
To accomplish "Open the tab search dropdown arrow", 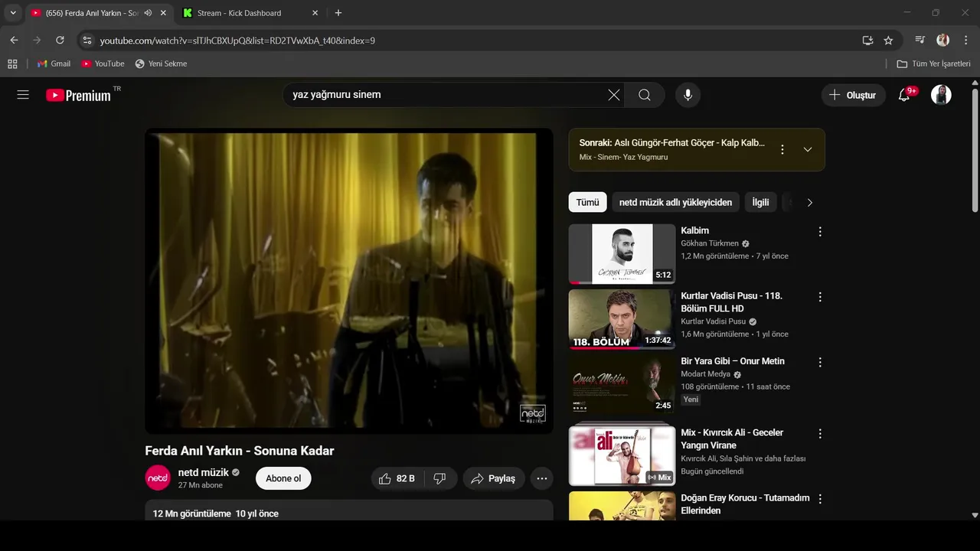I will click(13, 13).
